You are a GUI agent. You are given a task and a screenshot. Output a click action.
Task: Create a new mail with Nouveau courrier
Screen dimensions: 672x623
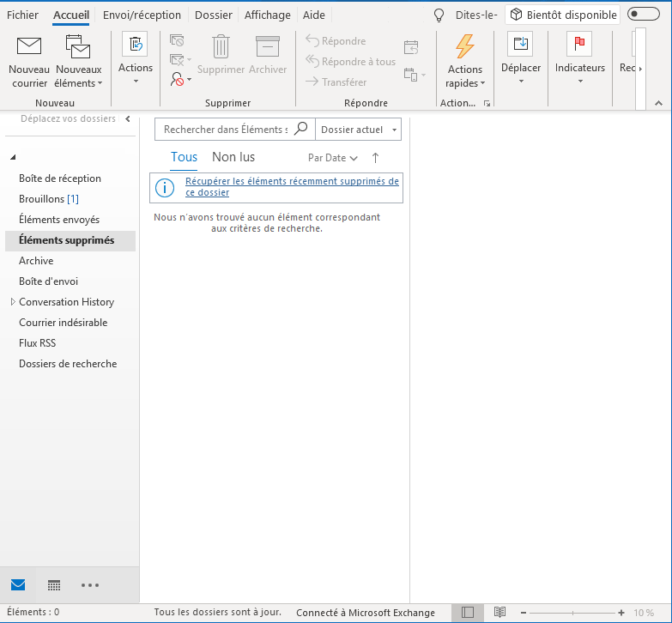29,62
